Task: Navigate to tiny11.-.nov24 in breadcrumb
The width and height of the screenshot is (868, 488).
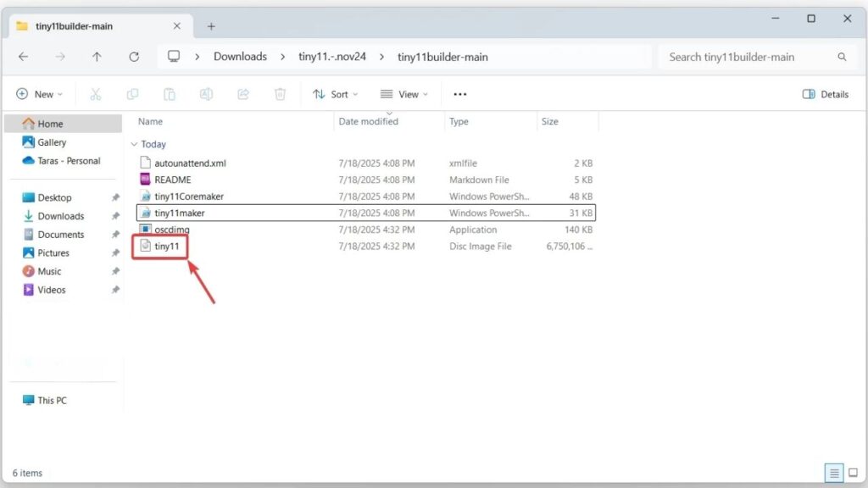Action: 332,57
